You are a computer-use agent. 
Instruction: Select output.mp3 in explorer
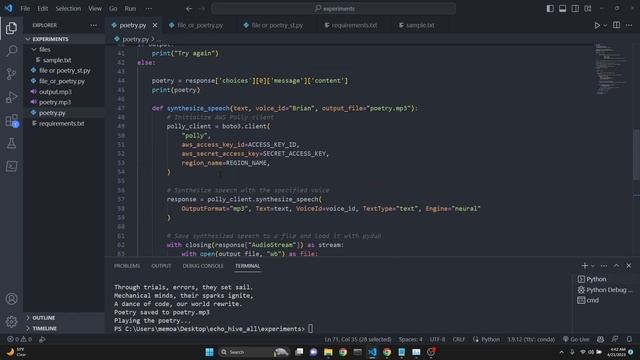click(64, 92)
